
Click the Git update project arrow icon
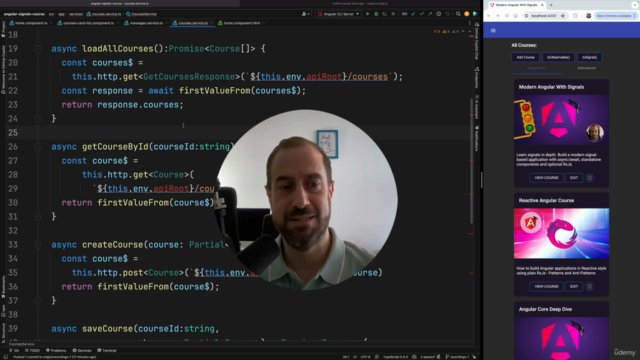413,14
